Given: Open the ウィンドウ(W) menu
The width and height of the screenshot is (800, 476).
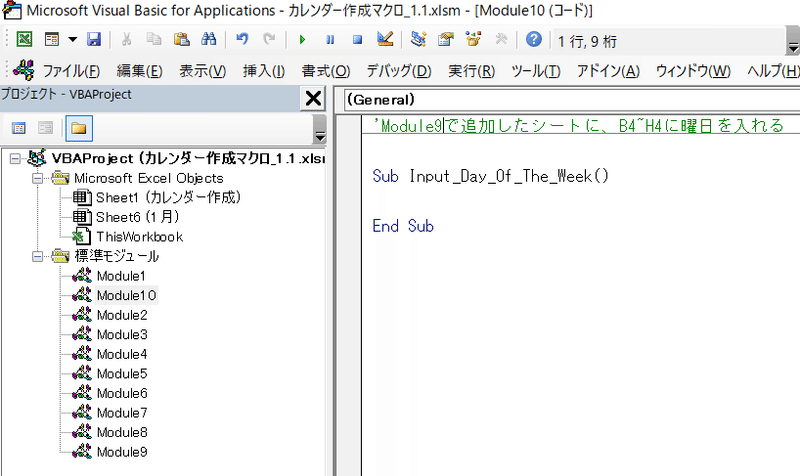Looking at the screenshot, I should (x=693, y=71).
